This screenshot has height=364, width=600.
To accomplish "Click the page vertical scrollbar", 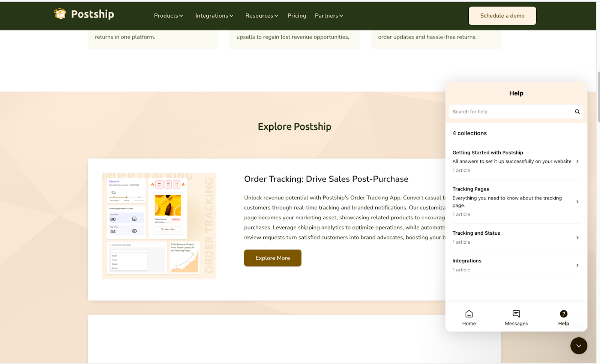I will tap(598, 97).
